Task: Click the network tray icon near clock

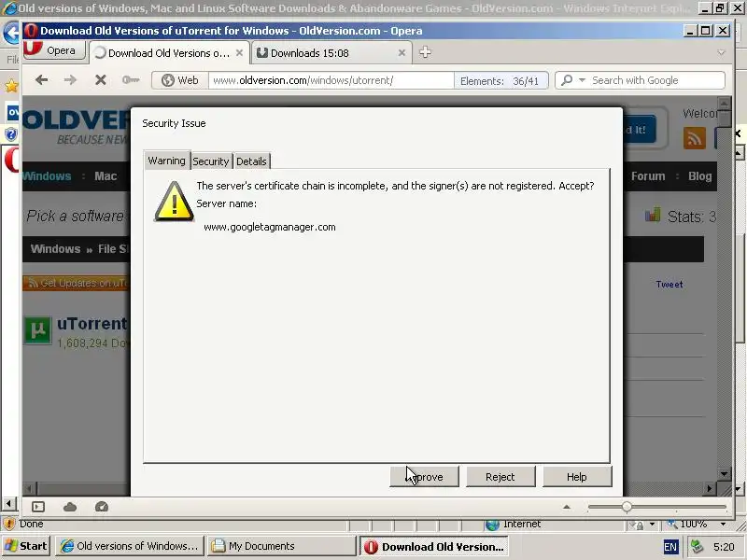Action: (697, 546)
